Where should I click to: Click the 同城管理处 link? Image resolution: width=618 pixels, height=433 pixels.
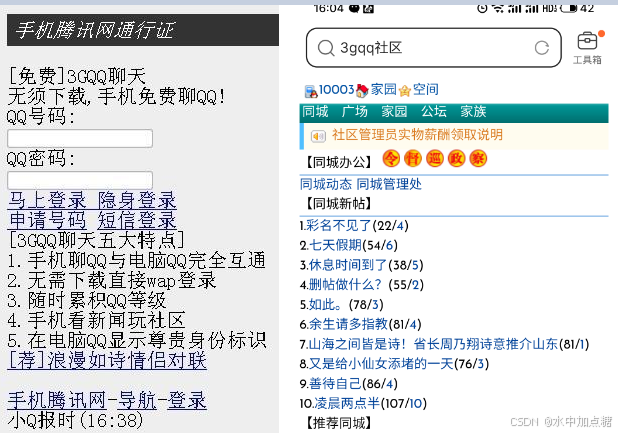click(389, 184)
